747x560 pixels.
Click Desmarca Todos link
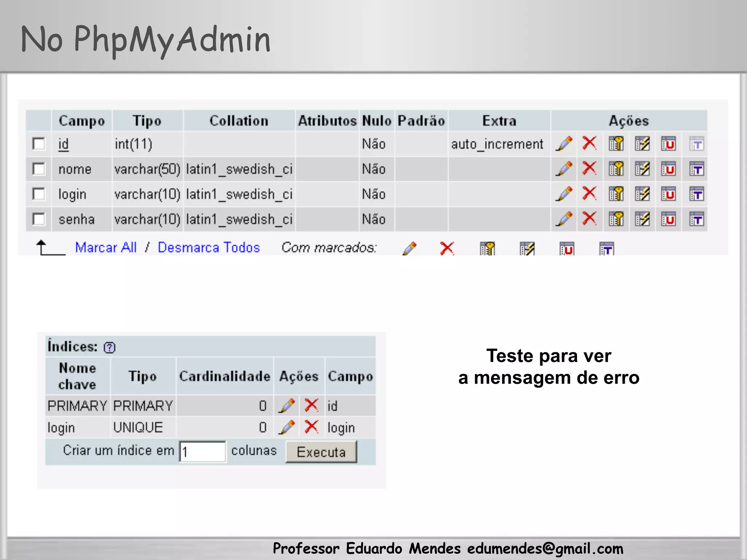pyautogui.click(x=209, y=248)
